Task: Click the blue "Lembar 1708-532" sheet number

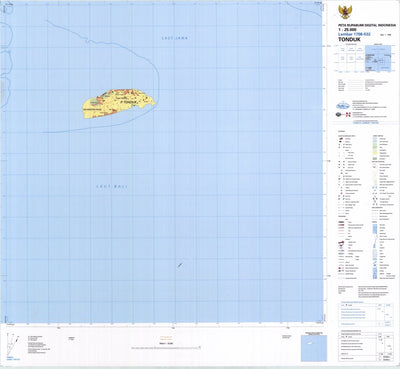Action: [354, 34]
